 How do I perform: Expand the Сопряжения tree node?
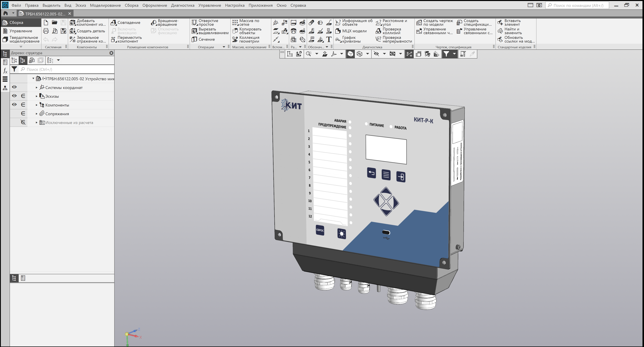click(x=37, y=114)
